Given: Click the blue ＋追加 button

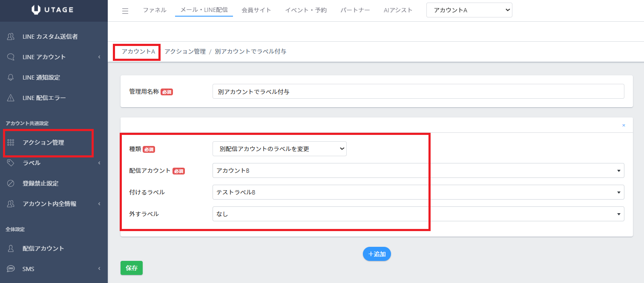Looking at the screenshot, I should [x=377, y=254].
